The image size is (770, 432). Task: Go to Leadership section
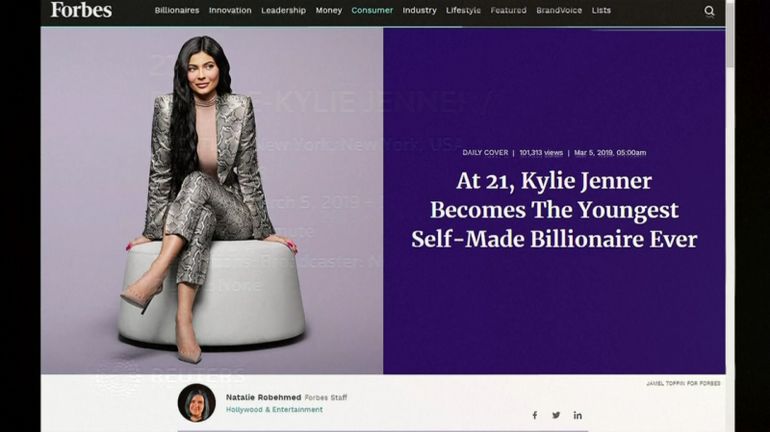(283, 10)
